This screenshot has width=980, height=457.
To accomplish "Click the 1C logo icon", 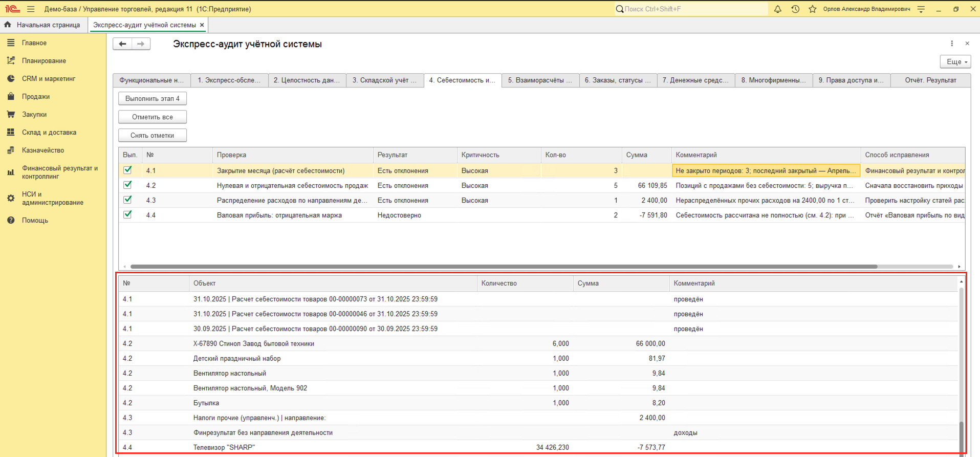I will (x=12, y=9).
